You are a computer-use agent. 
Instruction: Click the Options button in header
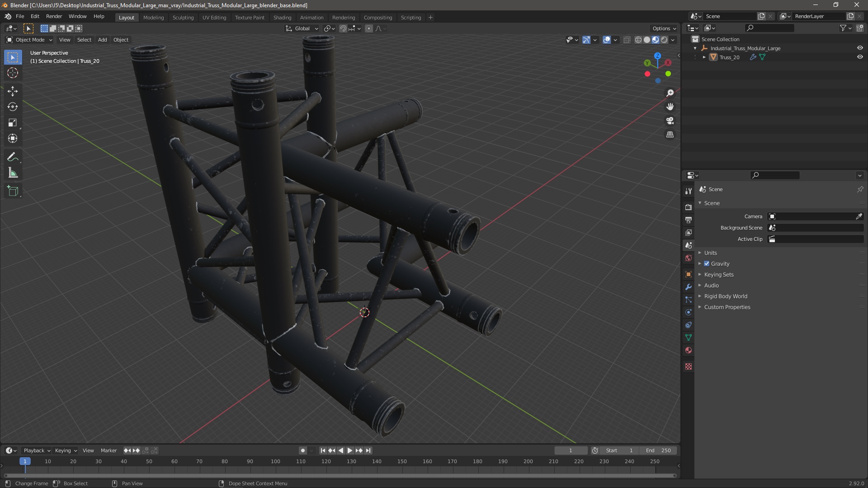point(664,28)
